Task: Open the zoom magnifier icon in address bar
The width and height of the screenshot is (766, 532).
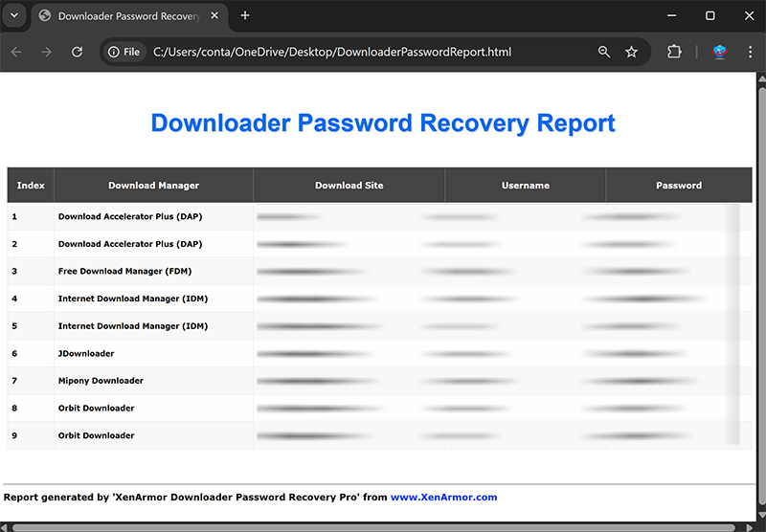Action: click(604, 52)
